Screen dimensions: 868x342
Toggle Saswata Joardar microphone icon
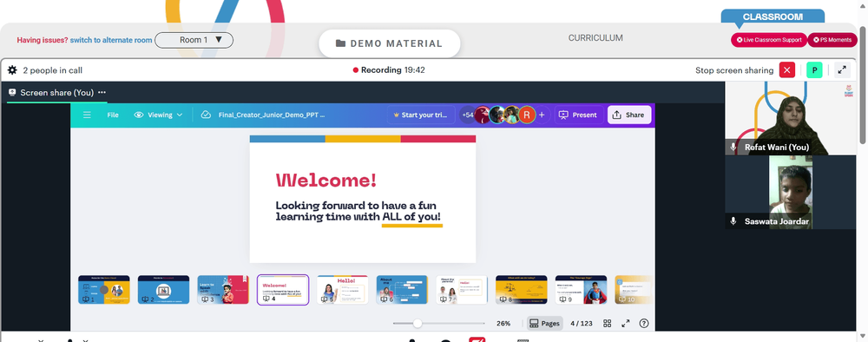733,221
